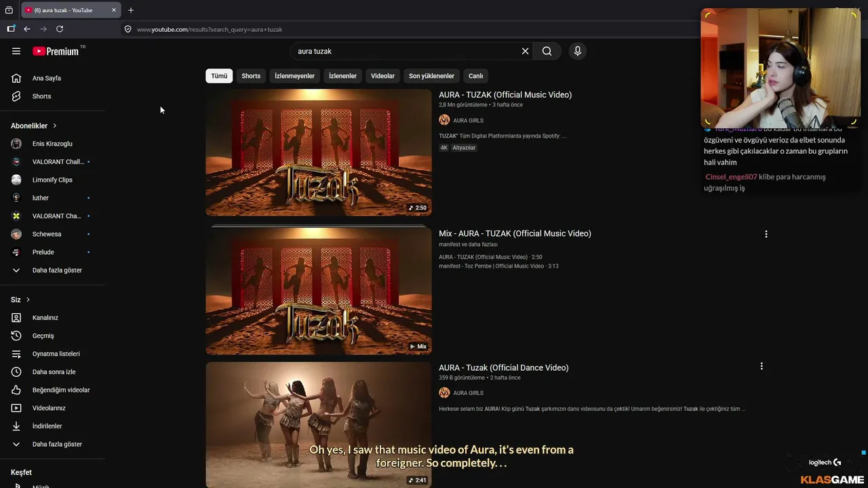The height and width of the screenshot is (488, 868).
Task: Switch to the Videolar filter chip
Action: 382,76
